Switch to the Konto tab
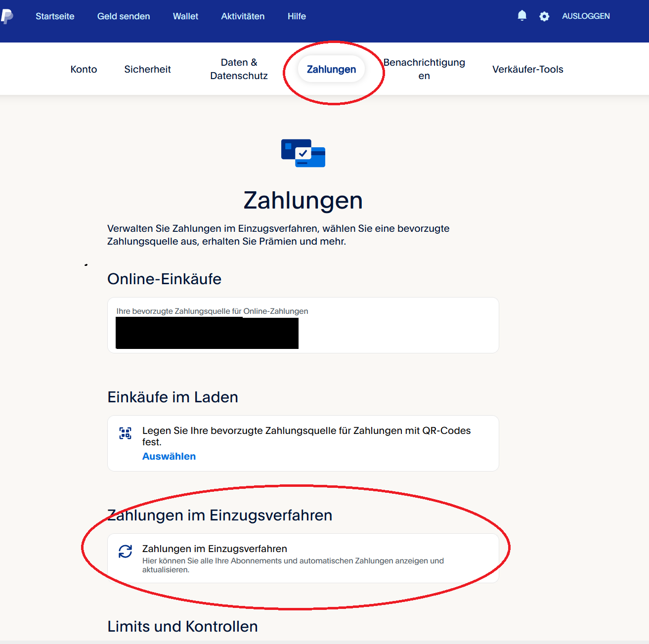The height and width of the screenshot is (644, 649). [84, 69]
